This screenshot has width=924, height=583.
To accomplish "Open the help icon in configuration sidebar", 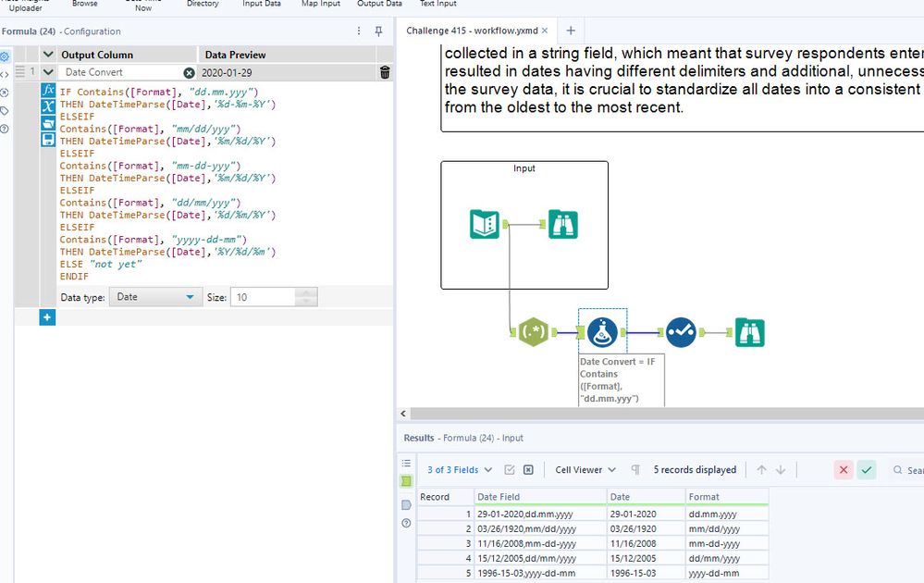I will coord(5,129).
